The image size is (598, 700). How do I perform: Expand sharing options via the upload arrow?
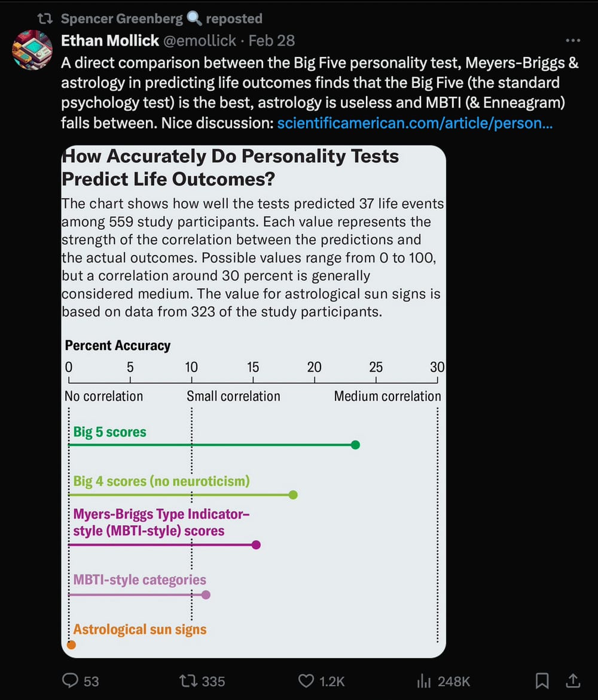tap(572, 680)
